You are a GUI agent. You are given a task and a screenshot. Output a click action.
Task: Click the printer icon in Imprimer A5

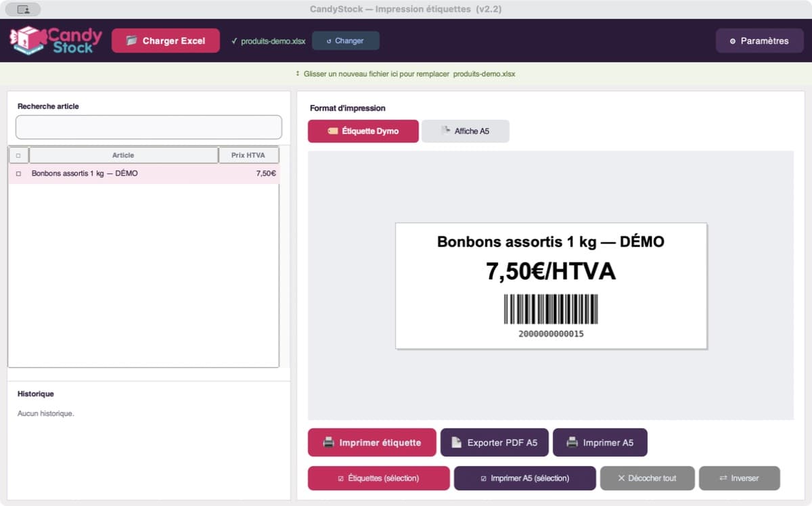click(x=572, y=442)
